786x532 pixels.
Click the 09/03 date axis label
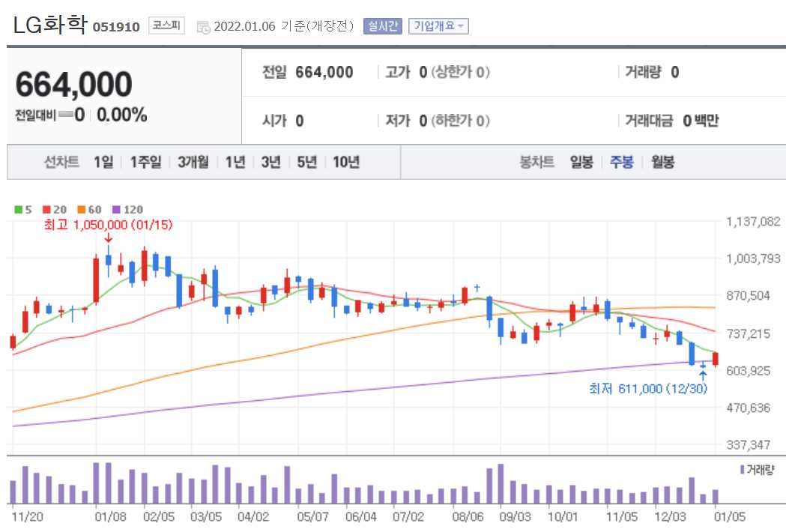coord(515,516)
